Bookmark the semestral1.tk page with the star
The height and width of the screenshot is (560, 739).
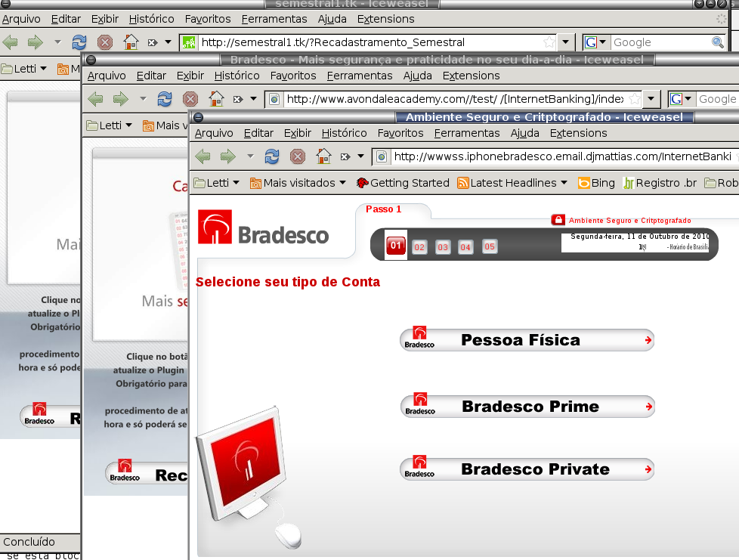pyautogui.click(x=549, y=42)
